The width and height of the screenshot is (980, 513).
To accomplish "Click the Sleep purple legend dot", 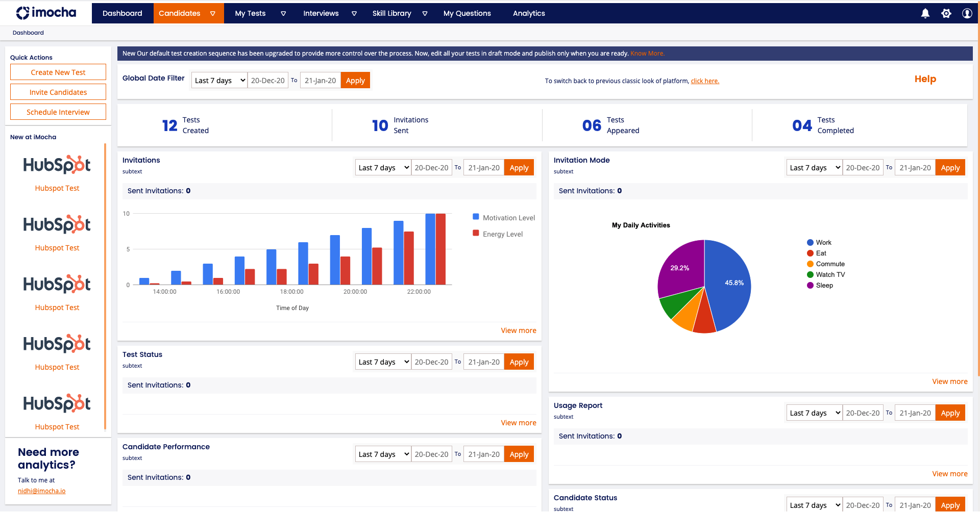I will click(x=810, y=286).
